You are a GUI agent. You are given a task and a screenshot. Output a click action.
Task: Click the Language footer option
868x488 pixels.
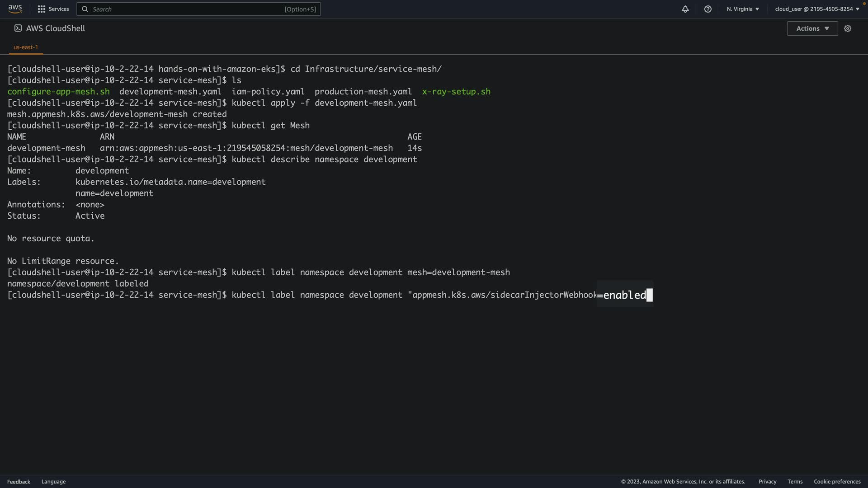[x=53, y=482]
